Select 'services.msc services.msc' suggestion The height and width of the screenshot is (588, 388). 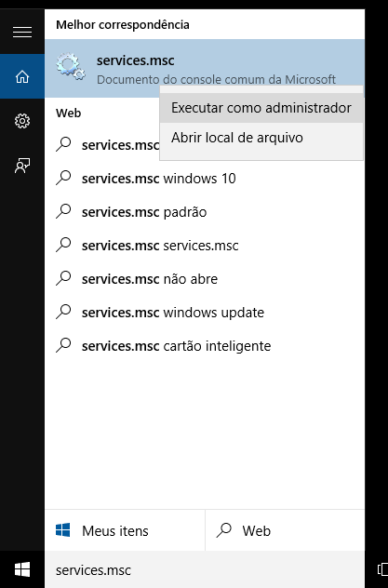(205, 246)
